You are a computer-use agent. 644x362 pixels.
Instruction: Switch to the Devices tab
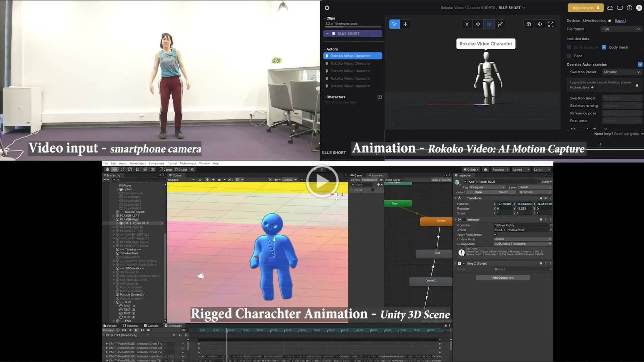[573, 20]
